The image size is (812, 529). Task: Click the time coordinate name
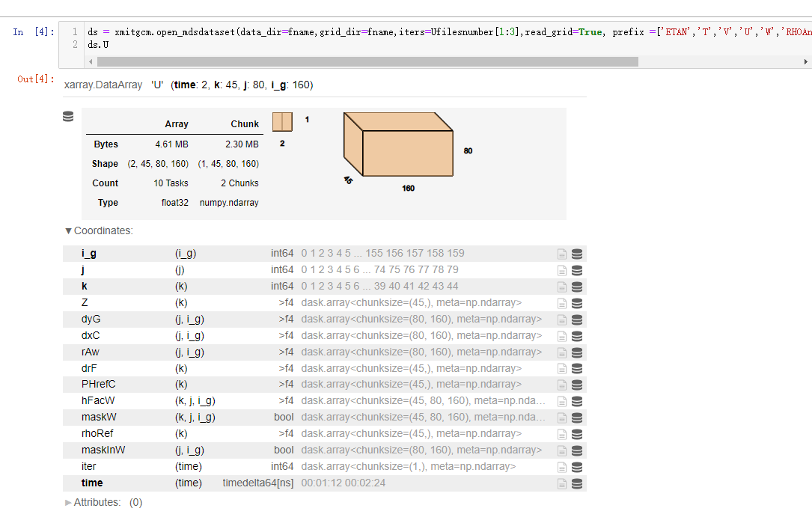coord(91,483)
